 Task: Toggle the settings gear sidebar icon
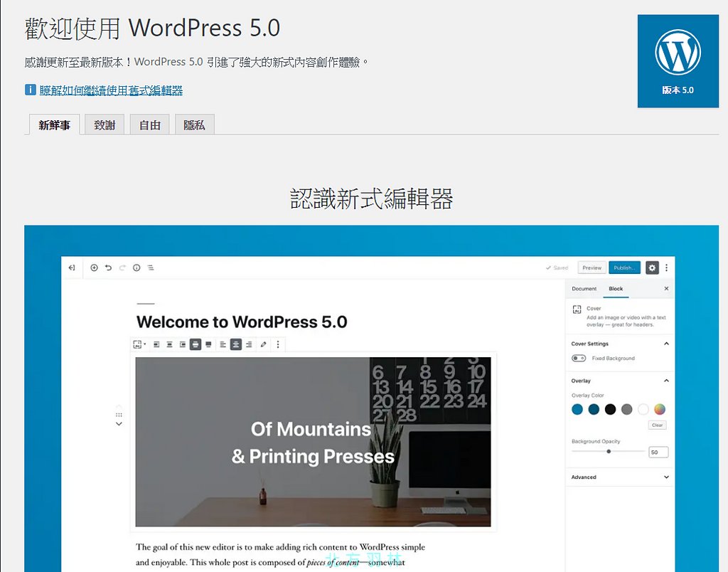[x=652, y=268]
